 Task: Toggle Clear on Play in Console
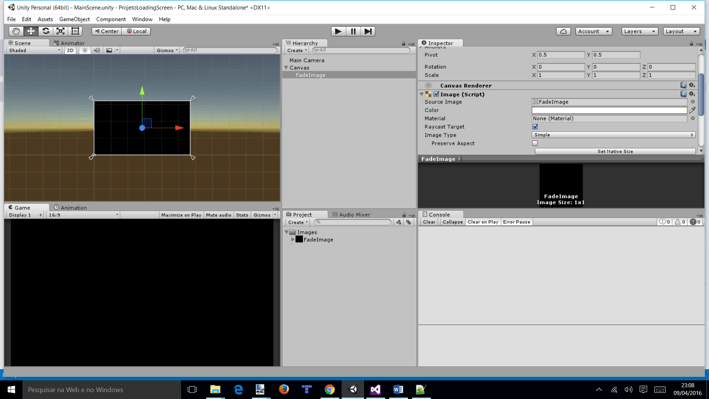[482, 222]
